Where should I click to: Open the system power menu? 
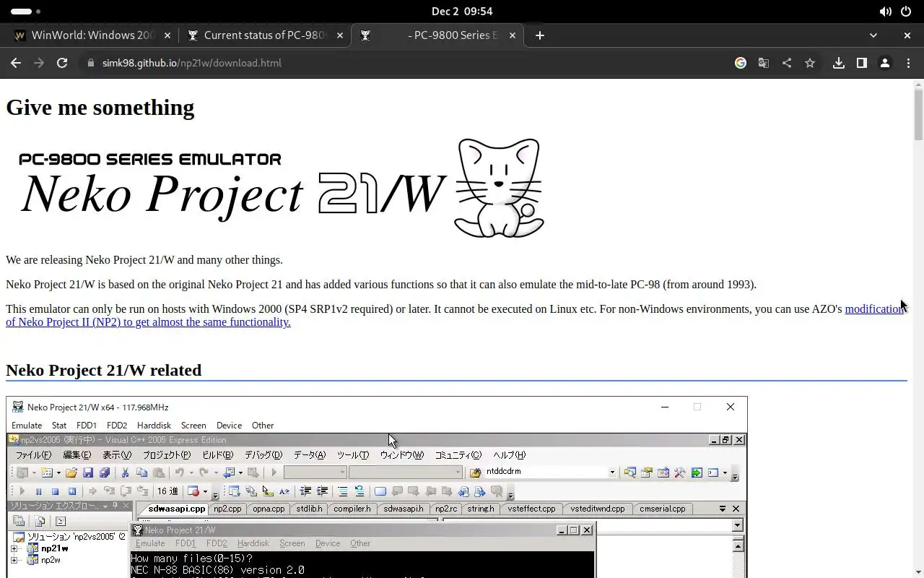click(906, 12)
